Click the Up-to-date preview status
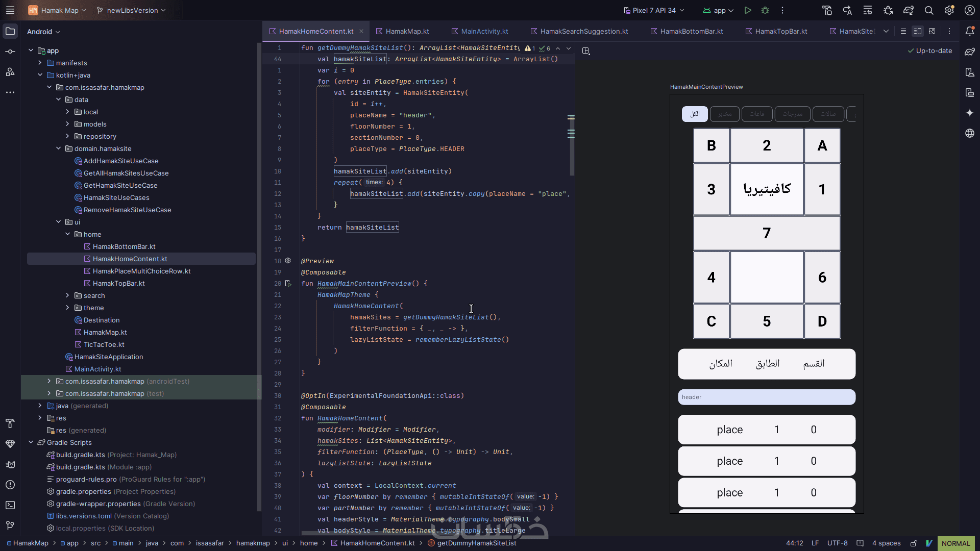980x551 pixels. 930,51
